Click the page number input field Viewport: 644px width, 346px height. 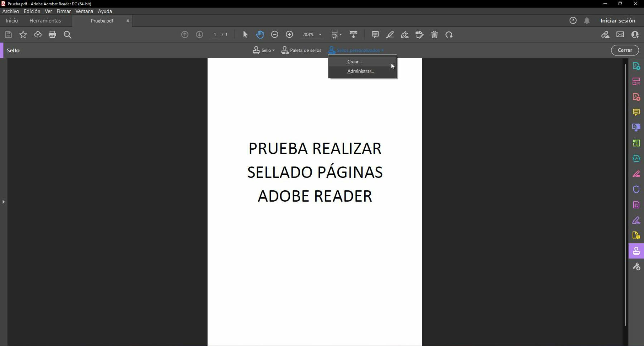coord(215,35)
